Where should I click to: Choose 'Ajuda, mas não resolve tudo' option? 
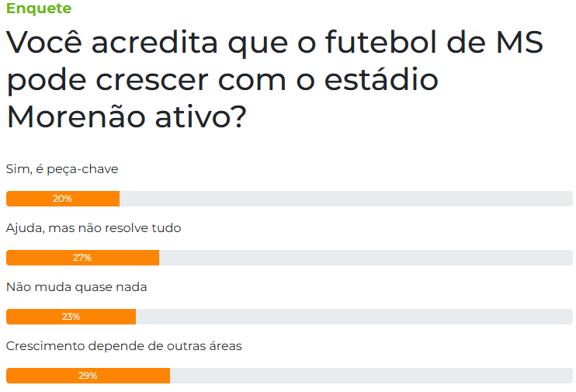click(93, 228)
